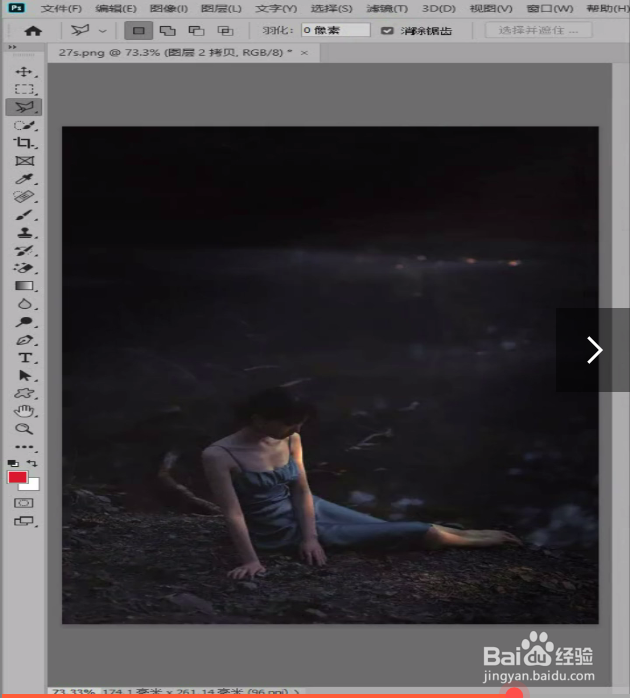Select the Path Selection tool
Viewport: 630px width, 698px height.
(x=24, y=376)
